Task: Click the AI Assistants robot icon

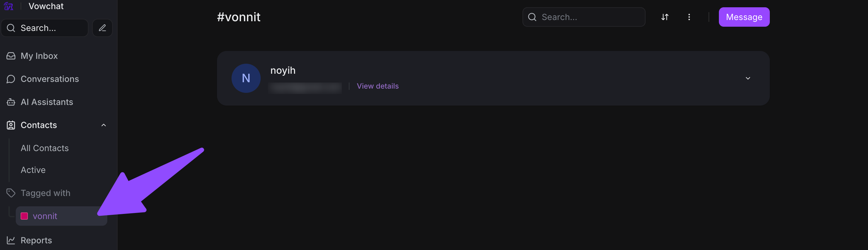Action: pos(11,102)
